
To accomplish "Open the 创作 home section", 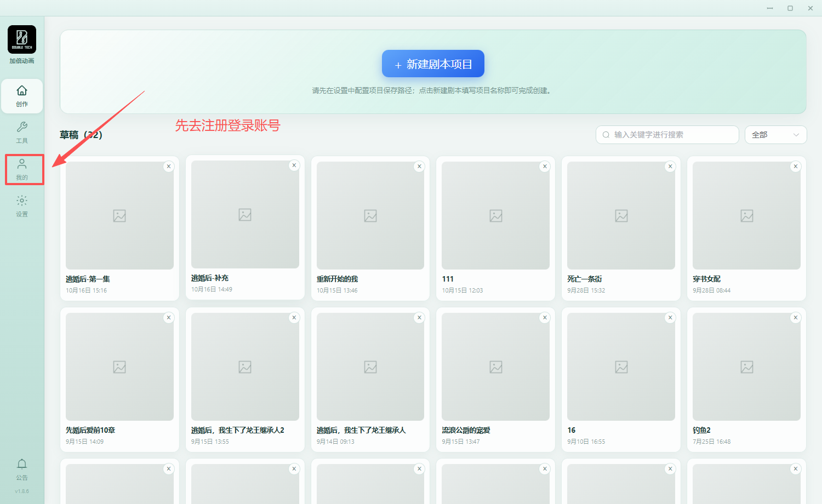I will (22, 96).
